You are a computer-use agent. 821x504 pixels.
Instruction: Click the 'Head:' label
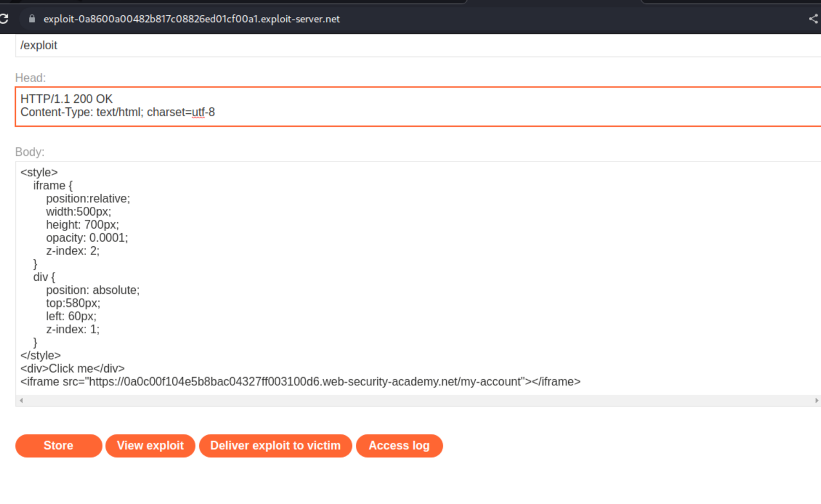(31, 78)
